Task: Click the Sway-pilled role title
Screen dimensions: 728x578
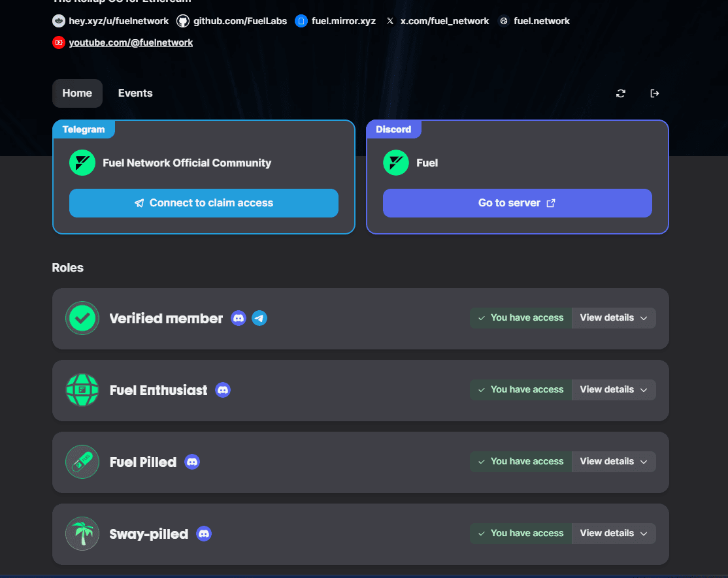Action: coord(148,534)
